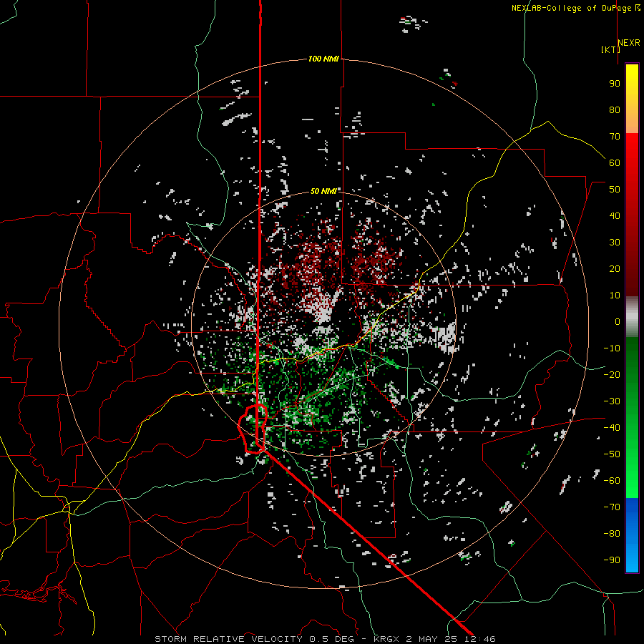The image size is (644, 644).
Task: Click the 20 scale value
Action: (615, 269)
